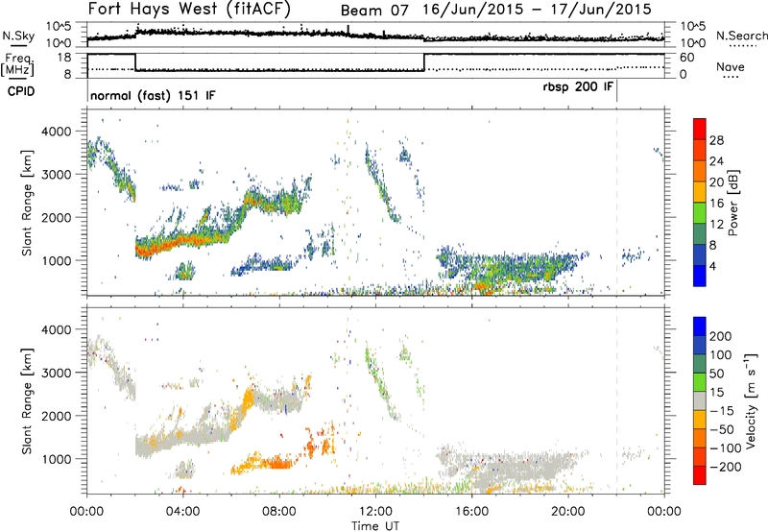The image size is (768, 532).
Task: Click 'Slant Range [km]' label of power panel
Action: 27,203
